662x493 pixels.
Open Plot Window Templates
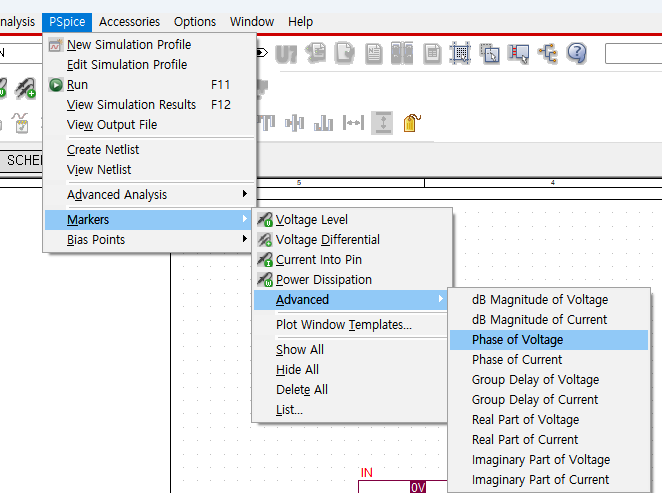point(350,325)
